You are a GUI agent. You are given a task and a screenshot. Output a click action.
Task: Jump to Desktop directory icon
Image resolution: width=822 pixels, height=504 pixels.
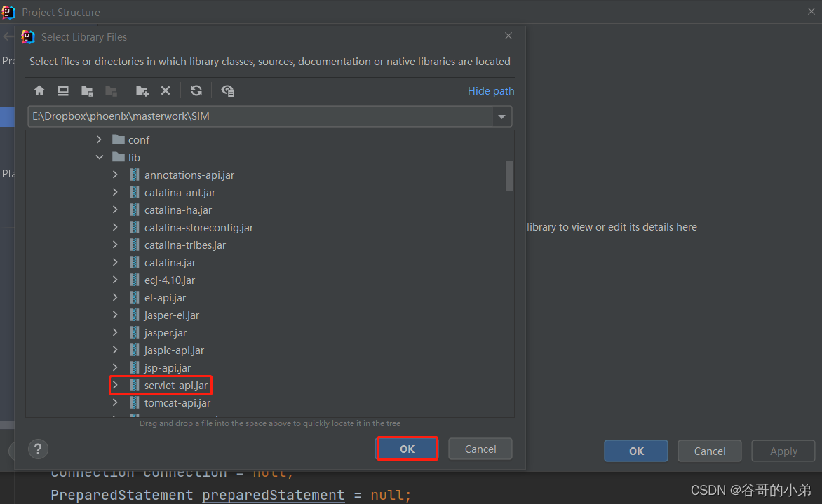pyautogui.click(x=63, y=90)
